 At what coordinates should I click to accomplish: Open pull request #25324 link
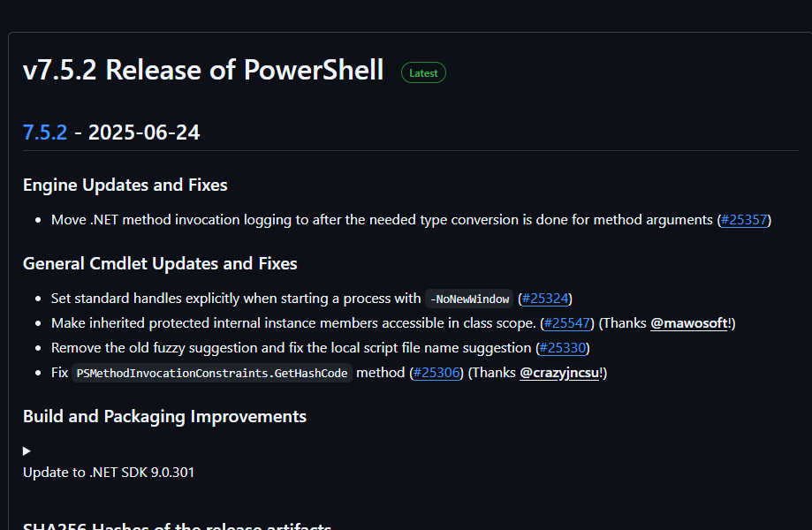coord(545,299)
